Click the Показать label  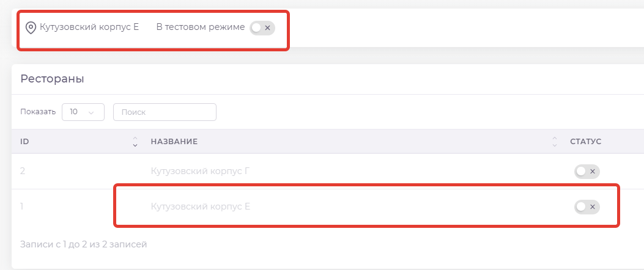pyautogui.click(x=38, y=112)
